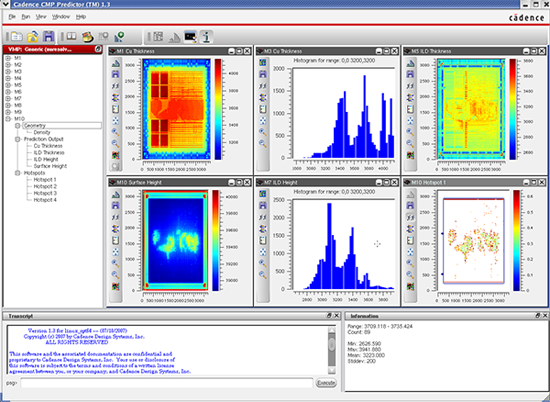Open the Help menu
Screen dimensions: 550x402
click(81, 17)
